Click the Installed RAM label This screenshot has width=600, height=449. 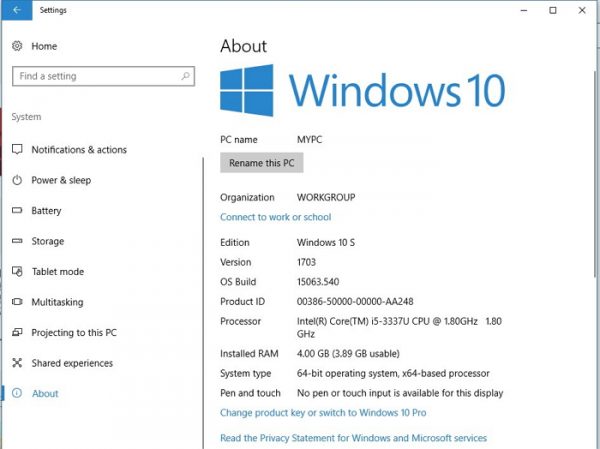[249, 354]
